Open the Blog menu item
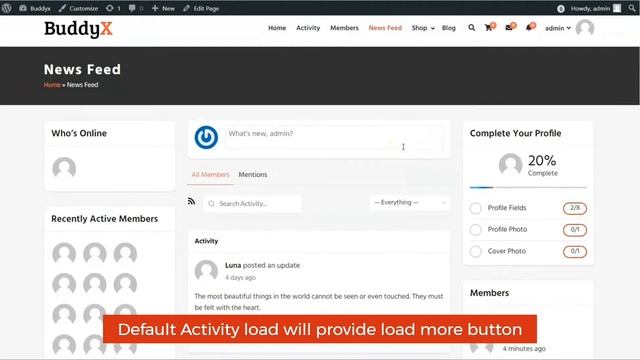The image size is (640, 360). pyautogui.click(x=448, y=28)
